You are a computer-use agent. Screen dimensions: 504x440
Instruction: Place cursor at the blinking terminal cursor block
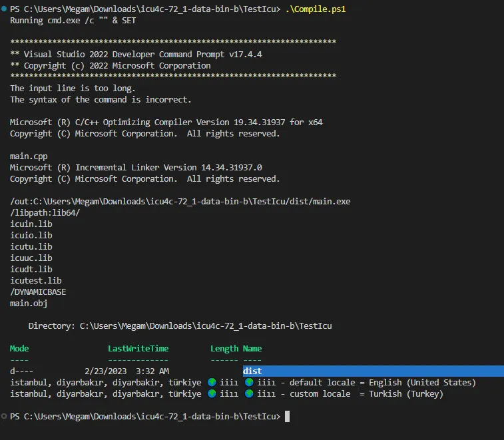coord(288,416)
